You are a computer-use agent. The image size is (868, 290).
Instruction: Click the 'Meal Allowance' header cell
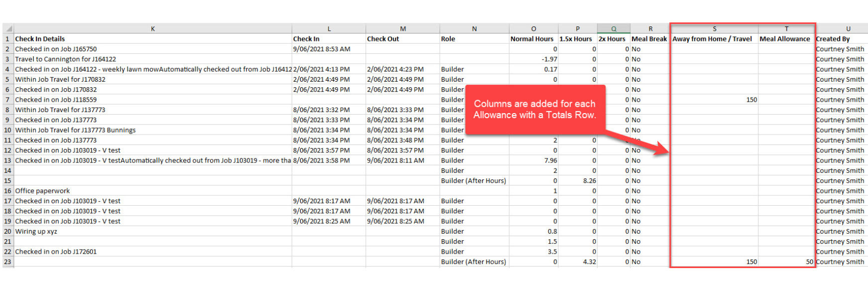pyautogui.click(x=785, y=39)
